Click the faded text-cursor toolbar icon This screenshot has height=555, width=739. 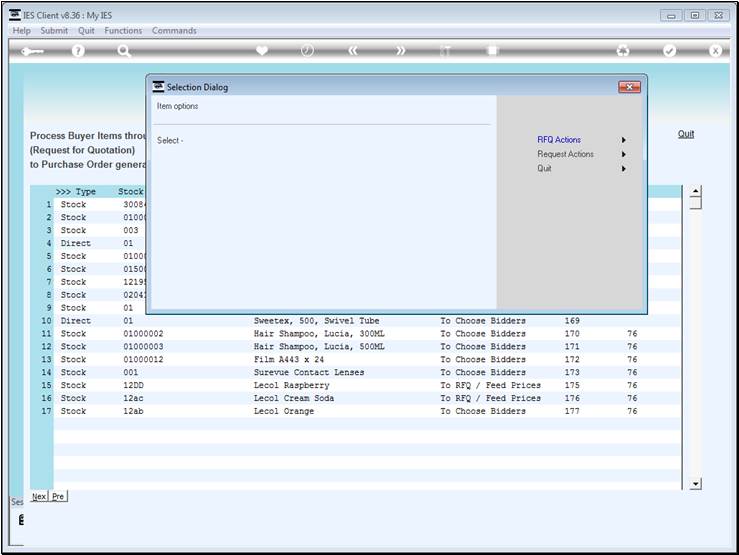[x=445, y=50]
